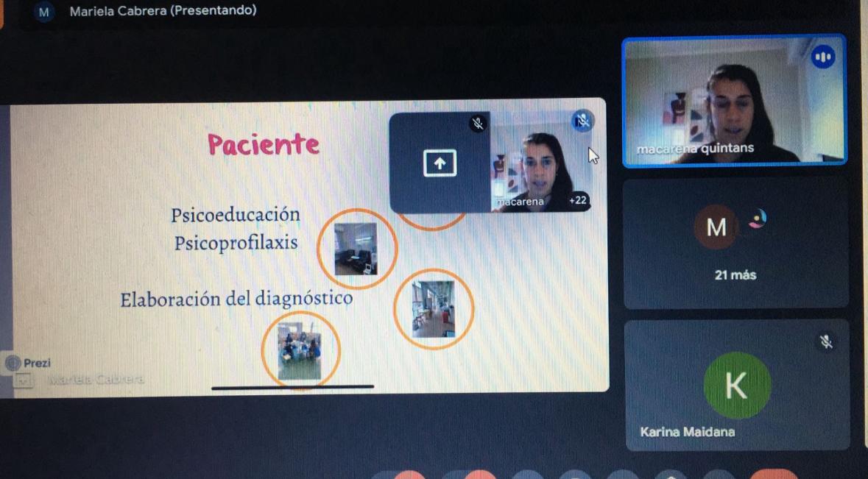Click the colorful speaking animation beside the M avatar
868x479 pixels.
pos(758,218)
